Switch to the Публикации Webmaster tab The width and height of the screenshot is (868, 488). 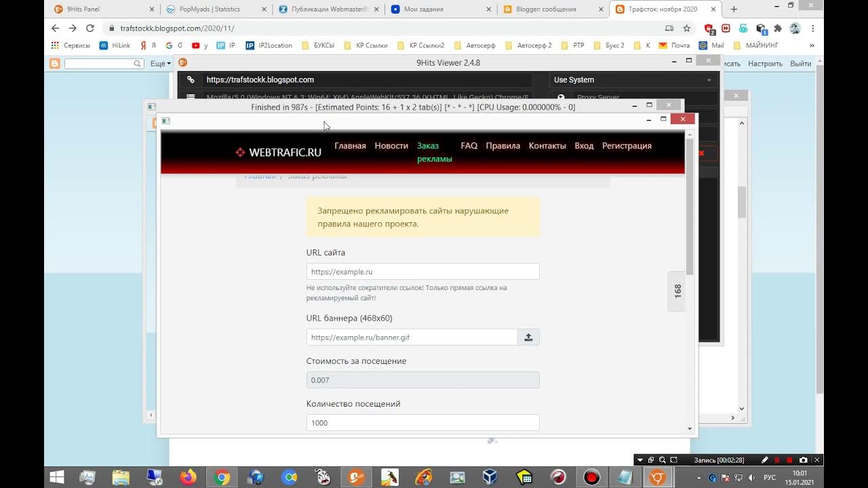coord(328,9)
